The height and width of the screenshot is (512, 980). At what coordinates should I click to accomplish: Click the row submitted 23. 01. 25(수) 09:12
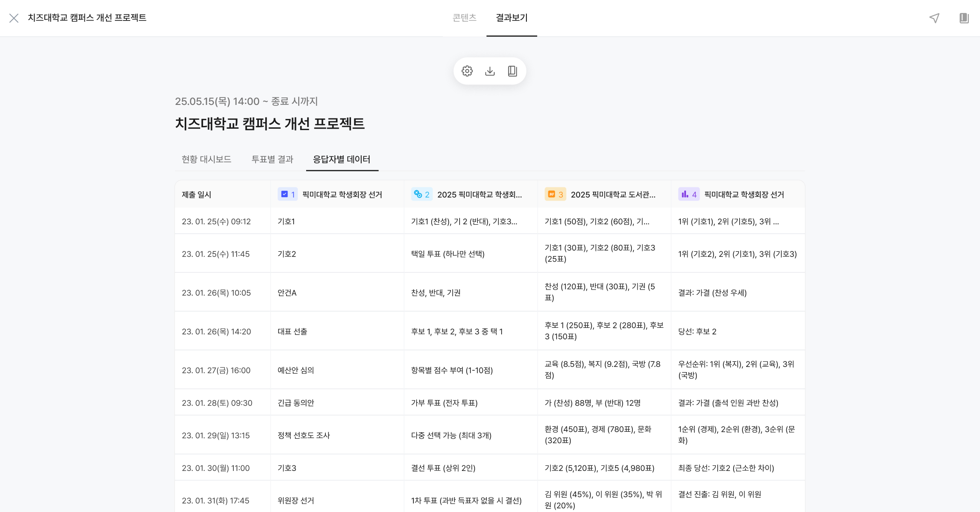coord(216,221)
